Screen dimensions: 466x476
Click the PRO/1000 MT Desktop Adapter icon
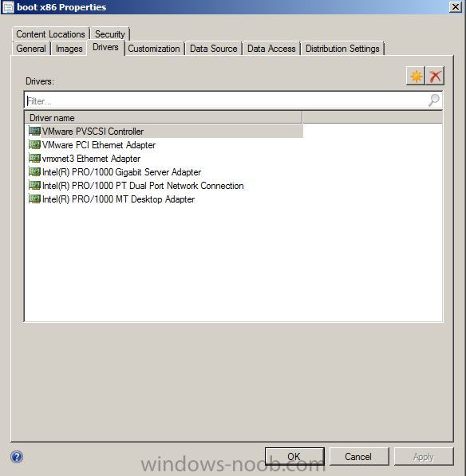coord(34,199)
